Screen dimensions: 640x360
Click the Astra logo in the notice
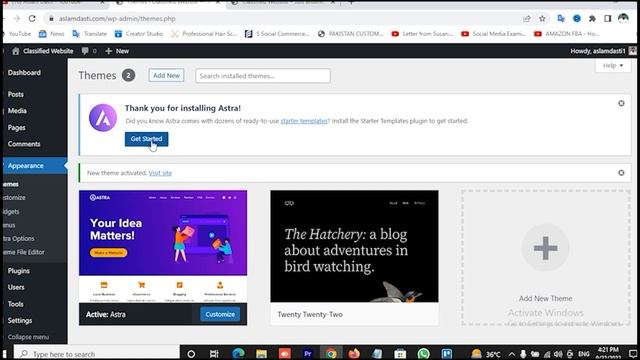coord(103,118)
